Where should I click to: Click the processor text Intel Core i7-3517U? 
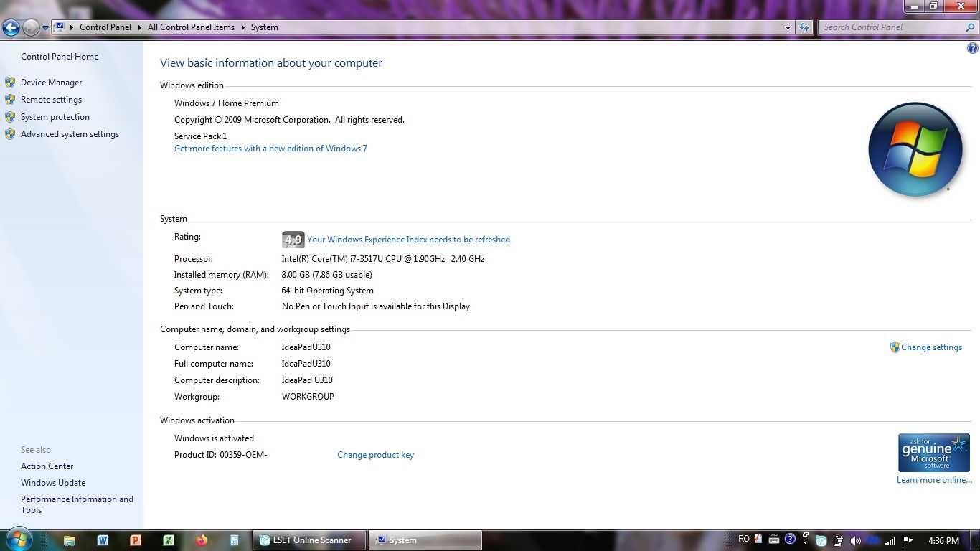(382, 259)
